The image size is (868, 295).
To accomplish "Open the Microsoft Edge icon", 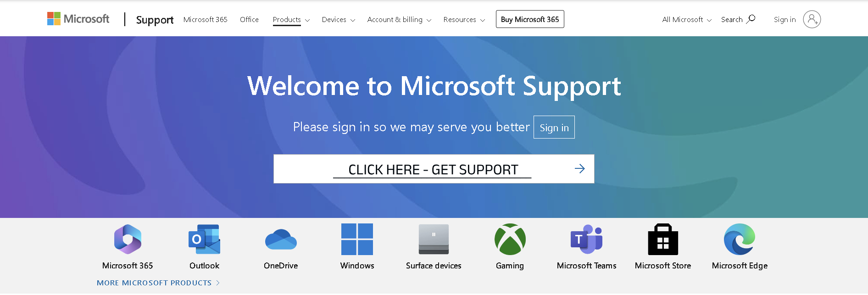I will pyautogui.click(x=740, y=239).
